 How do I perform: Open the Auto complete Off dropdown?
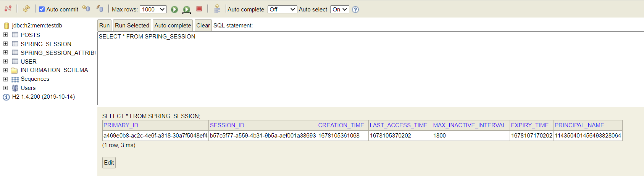(x=282, y=10)
